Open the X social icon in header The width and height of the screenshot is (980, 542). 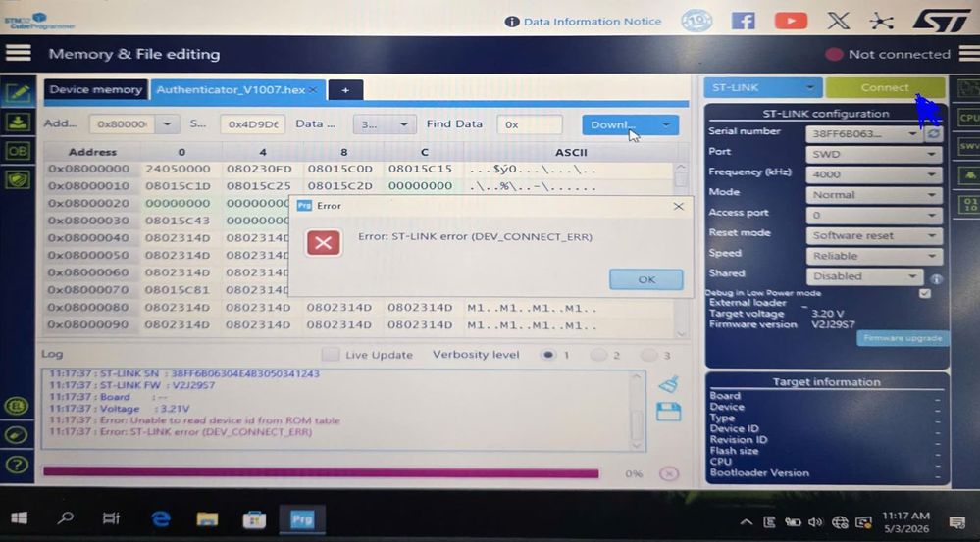[838, 21]
